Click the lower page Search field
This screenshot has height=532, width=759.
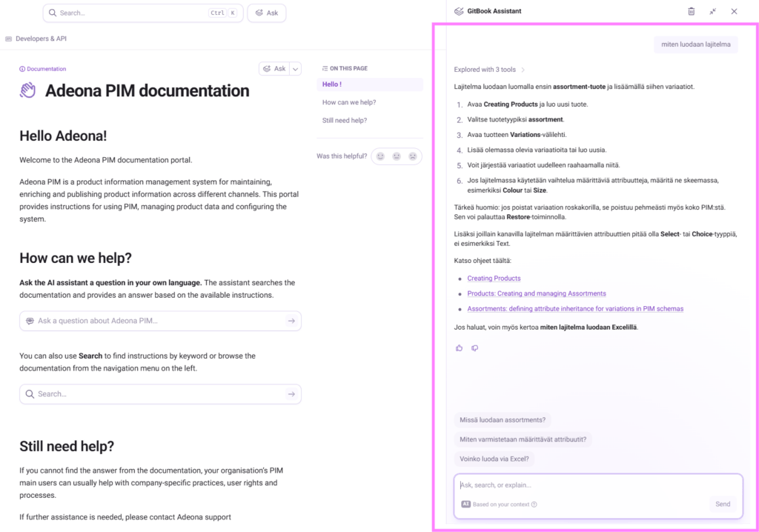coord(160,394)
